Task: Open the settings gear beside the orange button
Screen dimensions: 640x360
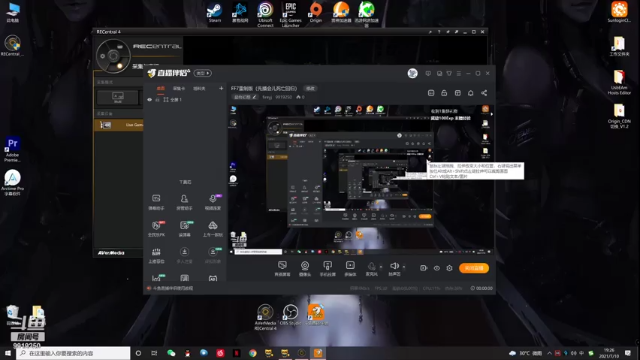Action: point(449,268)
